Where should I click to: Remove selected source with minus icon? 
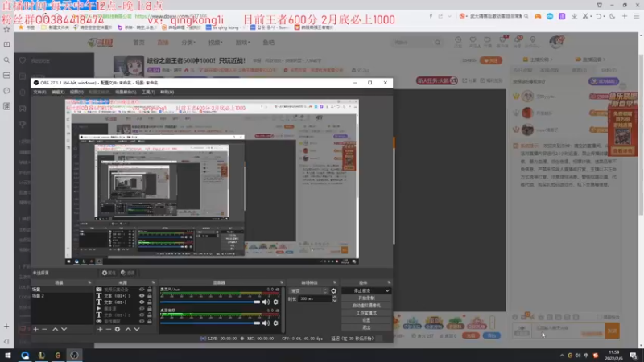pos(109,329)
